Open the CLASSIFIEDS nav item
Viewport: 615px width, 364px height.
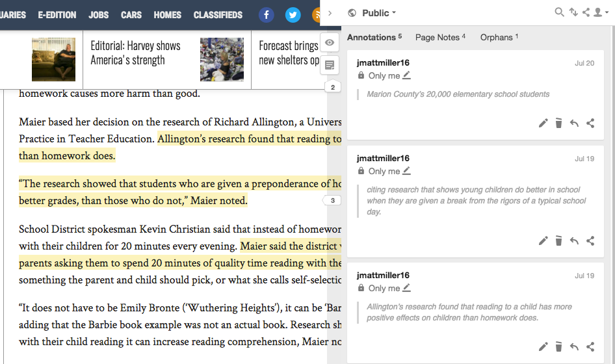[218, 15]
